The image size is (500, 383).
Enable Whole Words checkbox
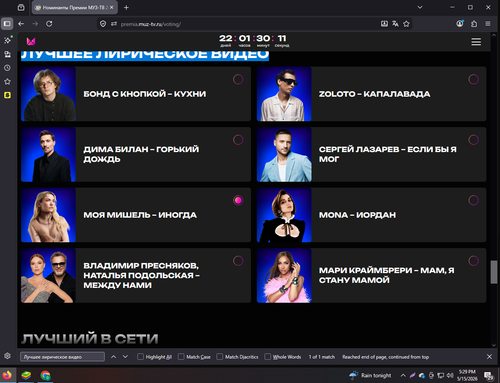point(268,357)
